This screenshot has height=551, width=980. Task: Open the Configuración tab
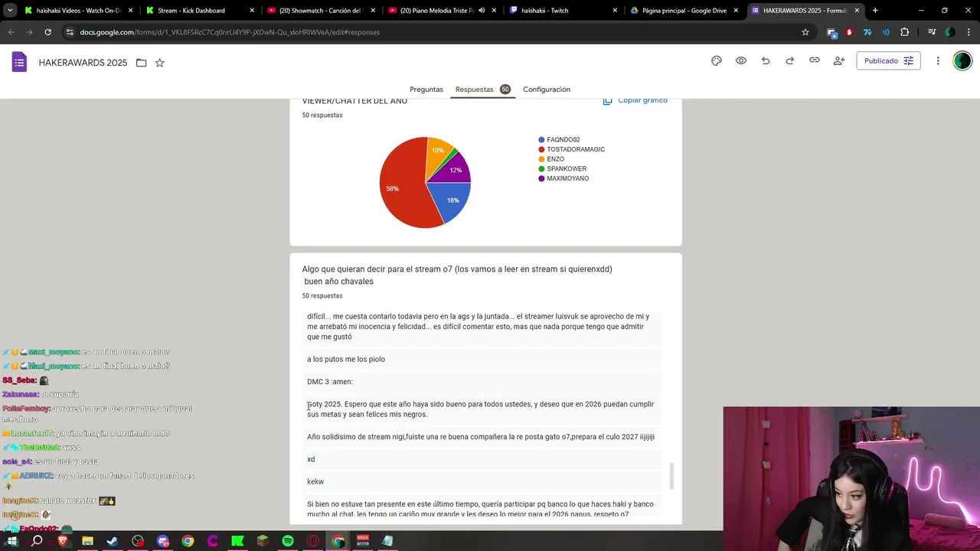pyautogui.click(x=547, y=90)
